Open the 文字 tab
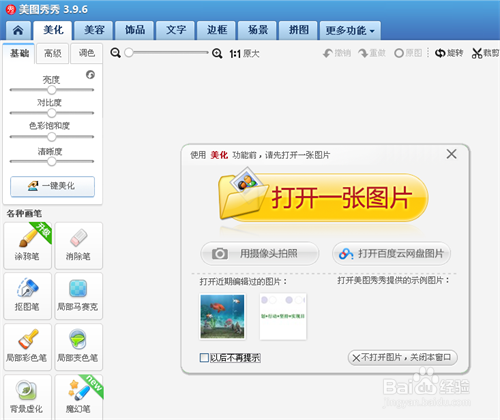Viewport: 500px width, 420px height. [x=176, y=30]
